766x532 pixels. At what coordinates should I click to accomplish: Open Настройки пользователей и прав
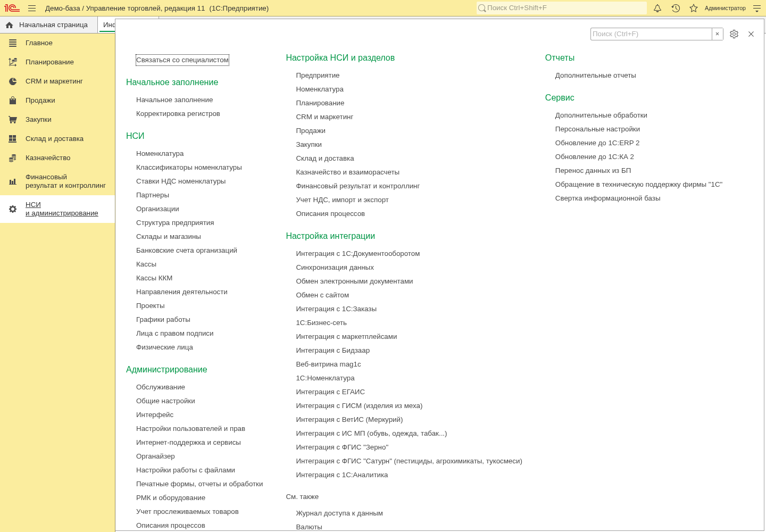tap(190, 429)
